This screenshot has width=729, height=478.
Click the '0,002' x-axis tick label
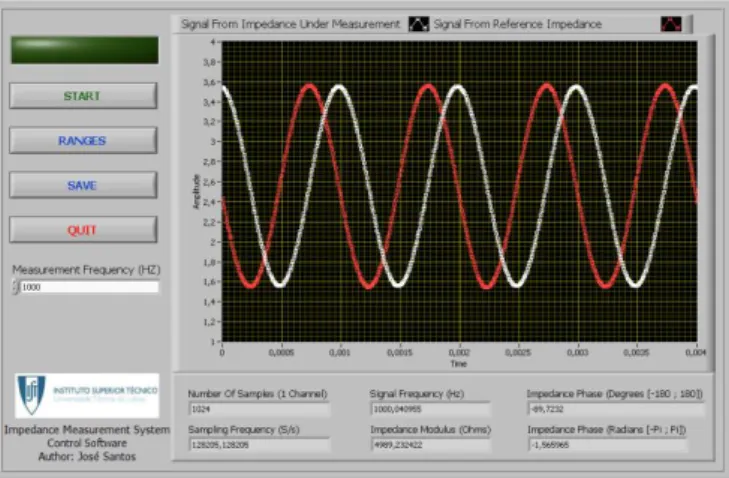pos(459,352)
